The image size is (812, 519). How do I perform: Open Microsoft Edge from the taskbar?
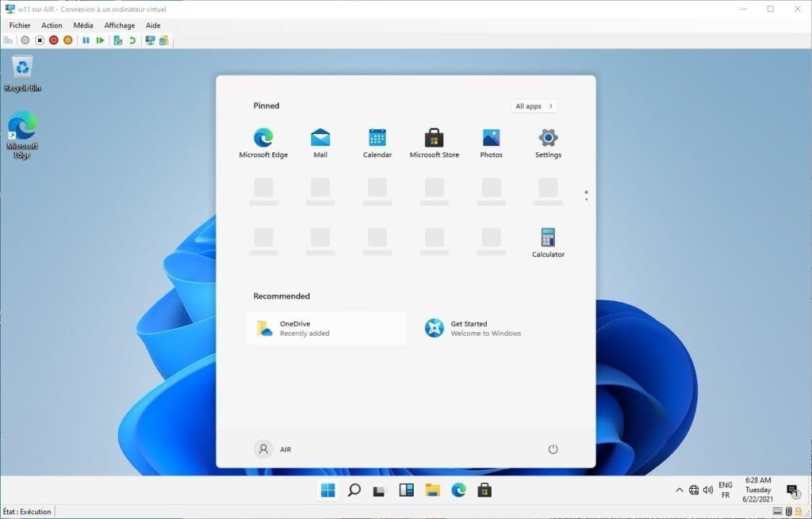click(458, 490)
